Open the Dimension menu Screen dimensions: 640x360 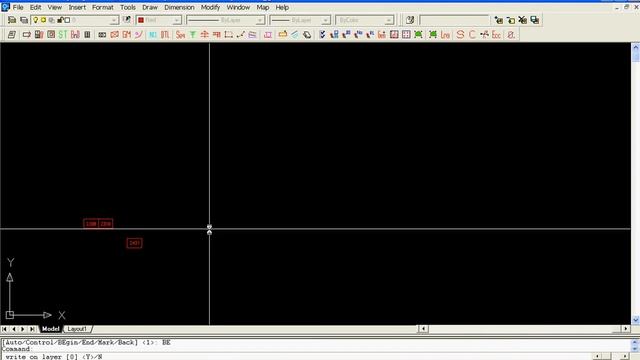tap(179, 7)
